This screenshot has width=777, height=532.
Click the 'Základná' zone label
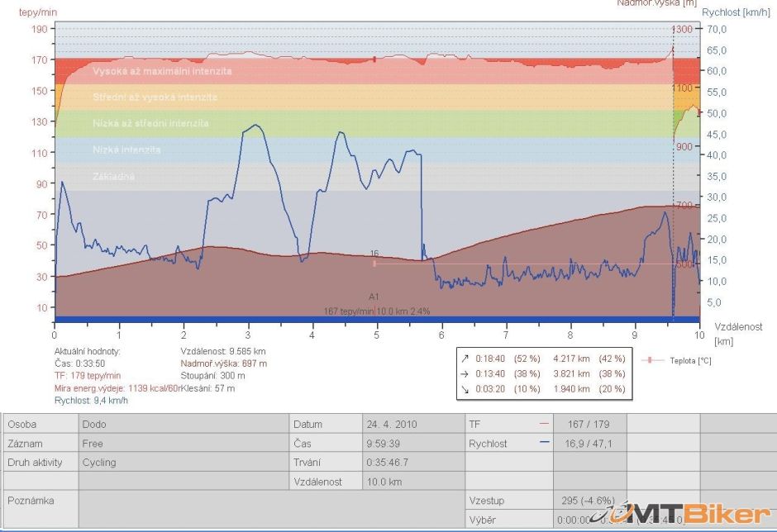click(x=113, y=177)
